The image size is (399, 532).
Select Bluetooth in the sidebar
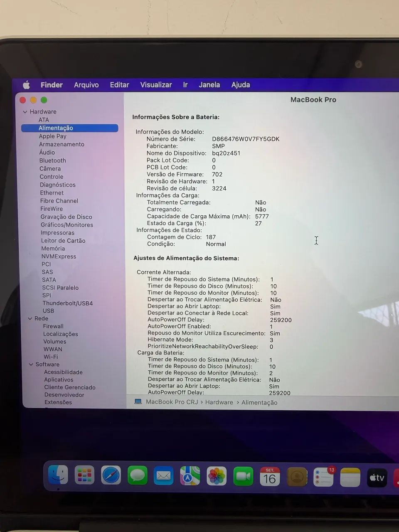(52, 160)
